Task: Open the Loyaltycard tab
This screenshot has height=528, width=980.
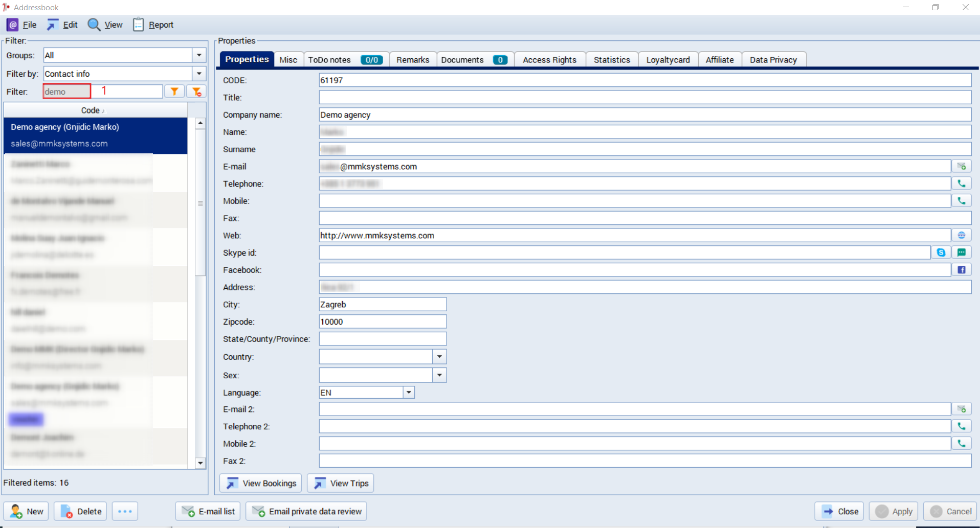Action: [x=668, y=60]
